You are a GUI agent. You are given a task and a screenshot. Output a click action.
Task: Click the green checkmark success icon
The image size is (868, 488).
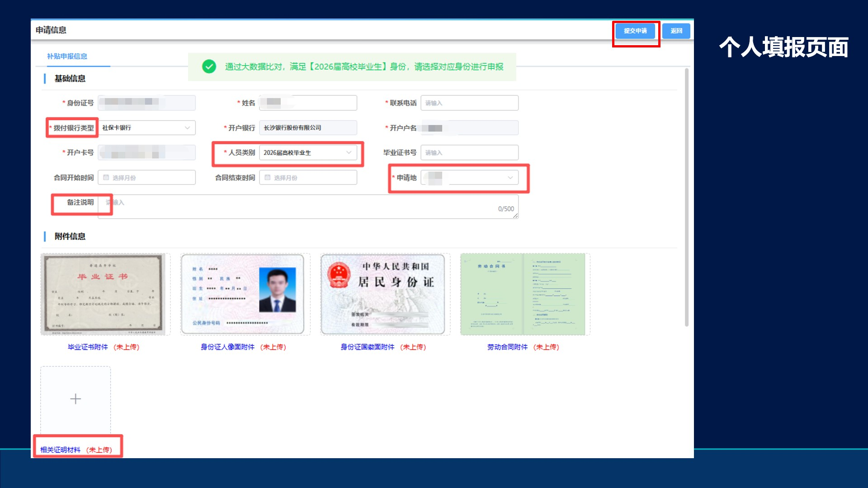tap(209, 66)
